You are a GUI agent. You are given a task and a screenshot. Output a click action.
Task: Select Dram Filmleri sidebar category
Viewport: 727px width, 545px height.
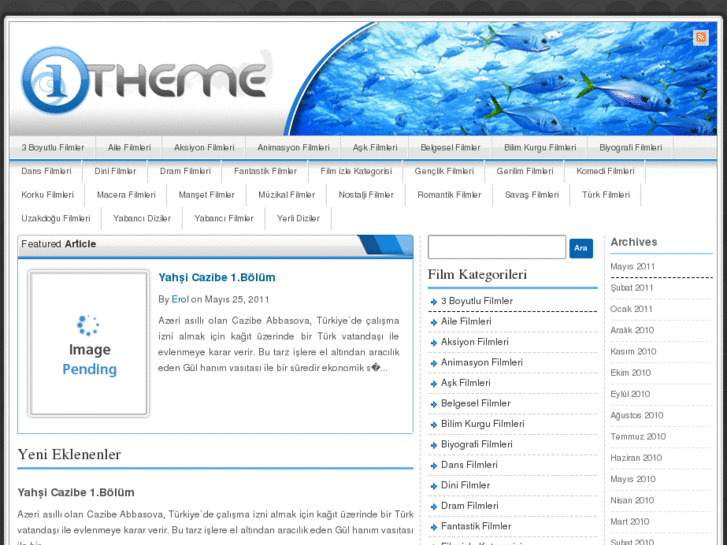point(470,506)
